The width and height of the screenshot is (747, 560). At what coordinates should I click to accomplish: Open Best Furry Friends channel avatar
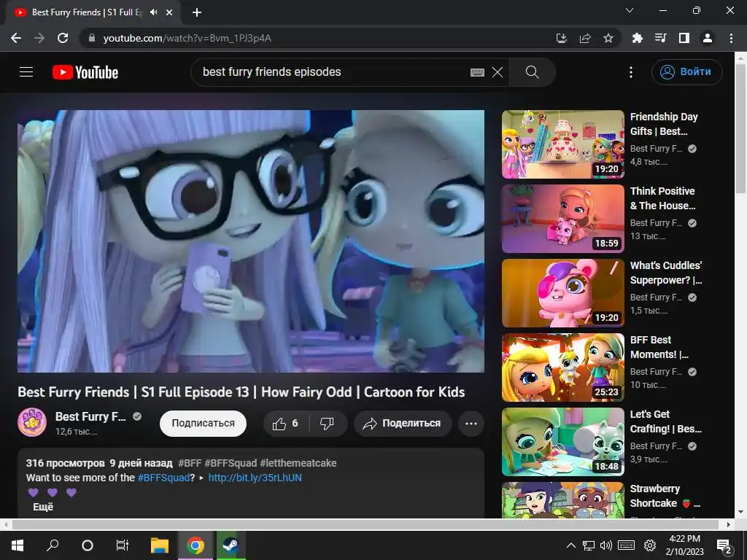click(x=32, y=422)
